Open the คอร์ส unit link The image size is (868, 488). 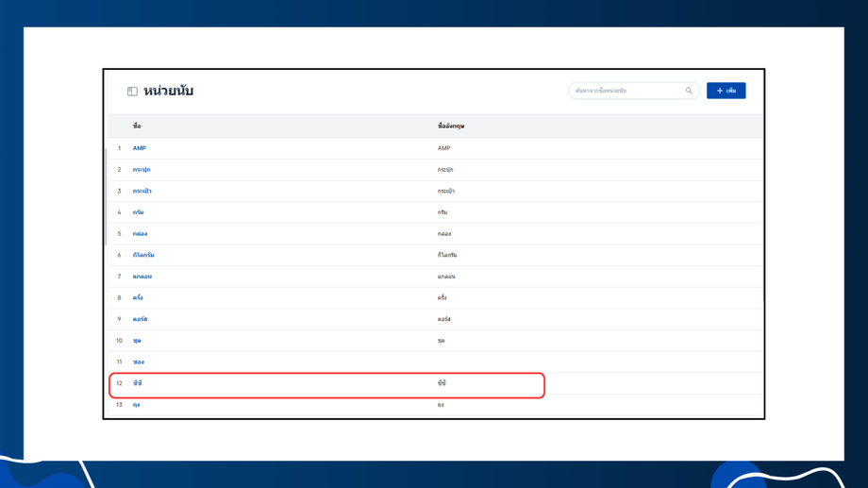point(140,319)
